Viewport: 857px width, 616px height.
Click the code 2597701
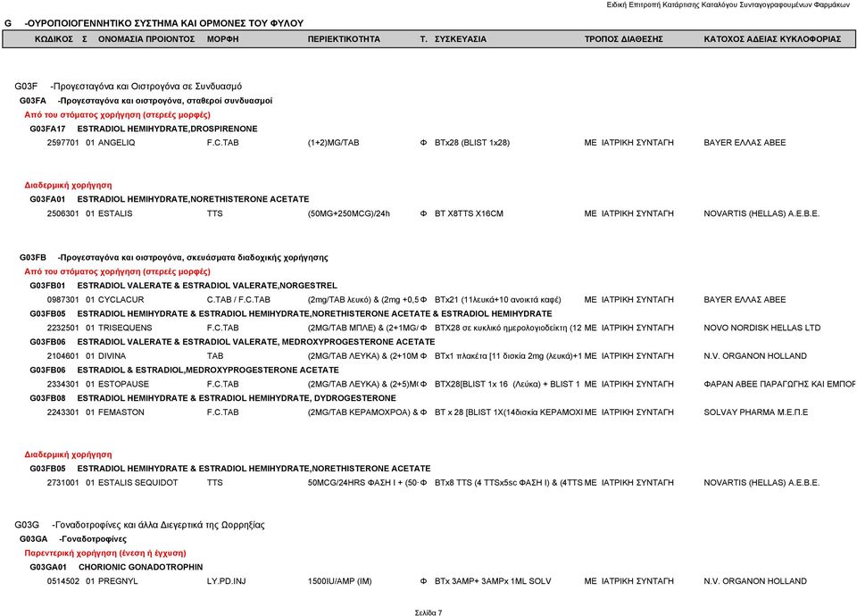(x=62, y=143)
